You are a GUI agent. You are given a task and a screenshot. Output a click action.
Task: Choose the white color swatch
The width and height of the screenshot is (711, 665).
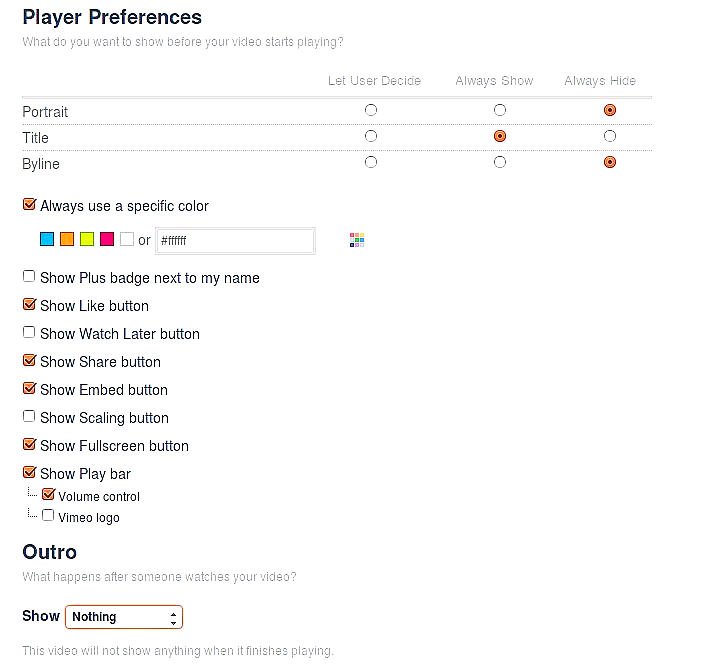point(127,240)
